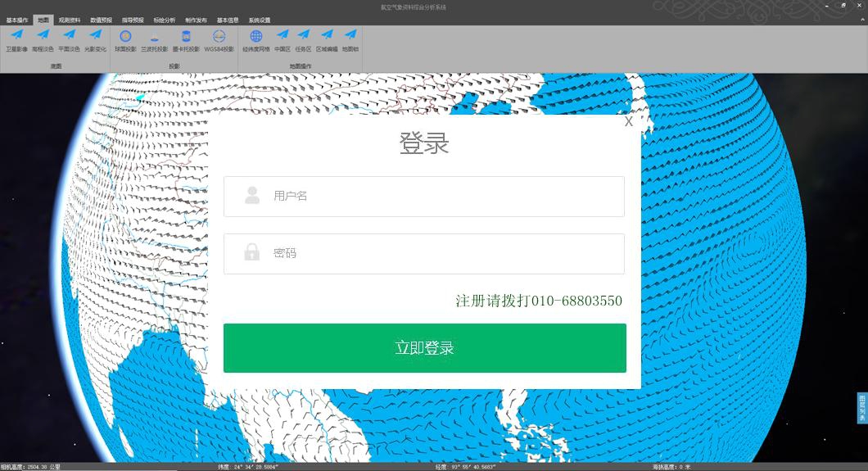Screen dimensions: 868x471
Task: Open the 任务区 task area icon
Action: [x=303, y=40]
